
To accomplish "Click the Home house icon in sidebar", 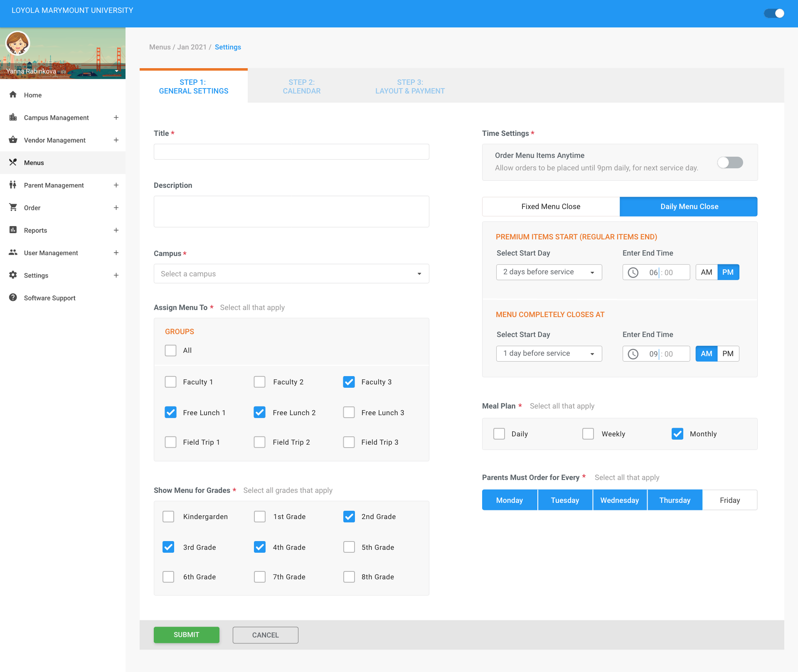I will 13,95.
